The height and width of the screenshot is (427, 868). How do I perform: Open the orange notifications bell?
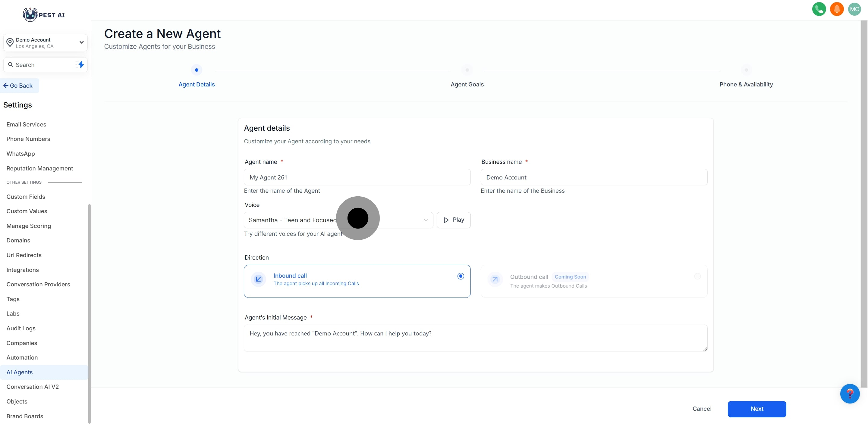click(836, 9)
